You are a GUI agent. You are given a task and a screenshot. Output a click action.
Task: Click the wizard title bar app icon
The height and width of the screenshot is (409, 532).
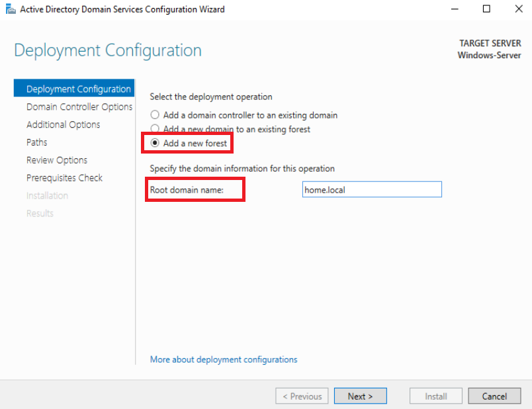click(11, 9)
